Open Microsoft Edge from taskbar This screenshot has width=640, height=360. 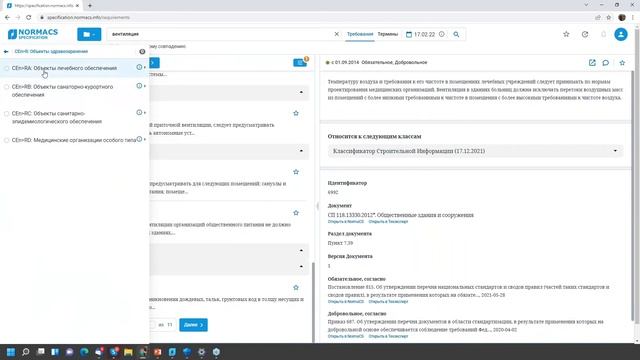(84, 352)
